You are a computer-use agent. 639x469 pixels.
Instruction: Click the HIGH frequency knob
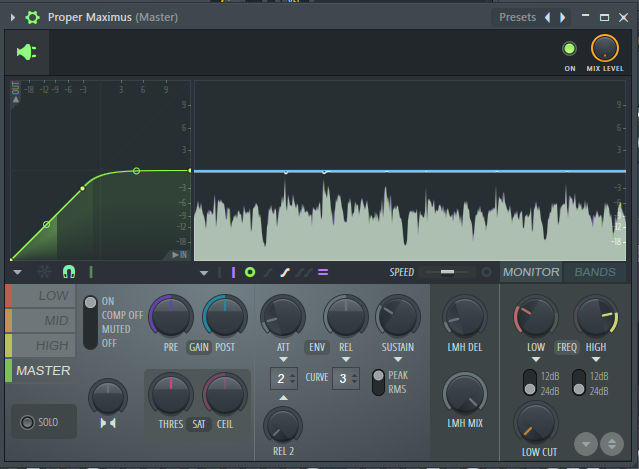coord(596,316)
